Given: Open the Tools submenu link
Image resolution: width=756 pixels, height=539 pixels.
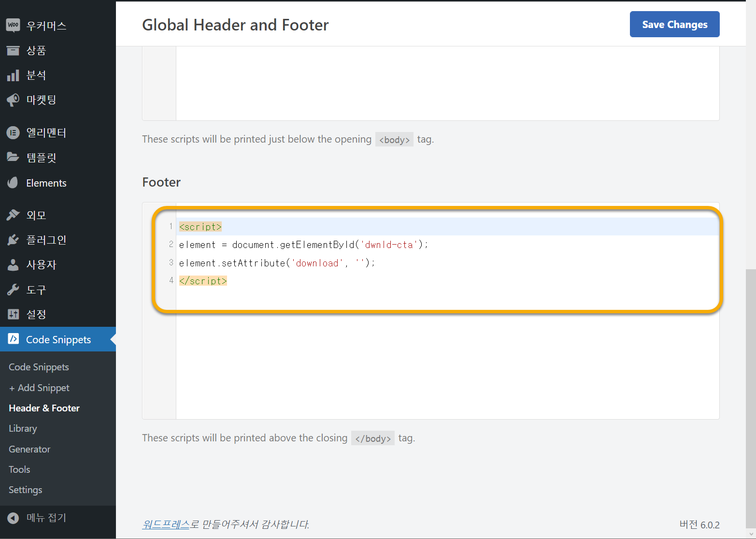Looking at the screenshot, I should point(19,469).
